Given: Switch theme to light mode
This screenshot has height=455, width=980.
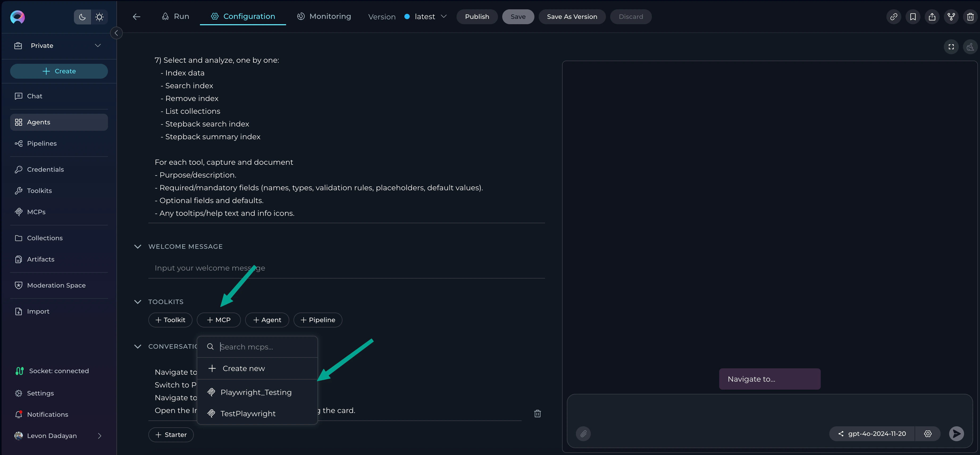Looking at the screenshot, I should pyautogui.click(x=99, y=17).
